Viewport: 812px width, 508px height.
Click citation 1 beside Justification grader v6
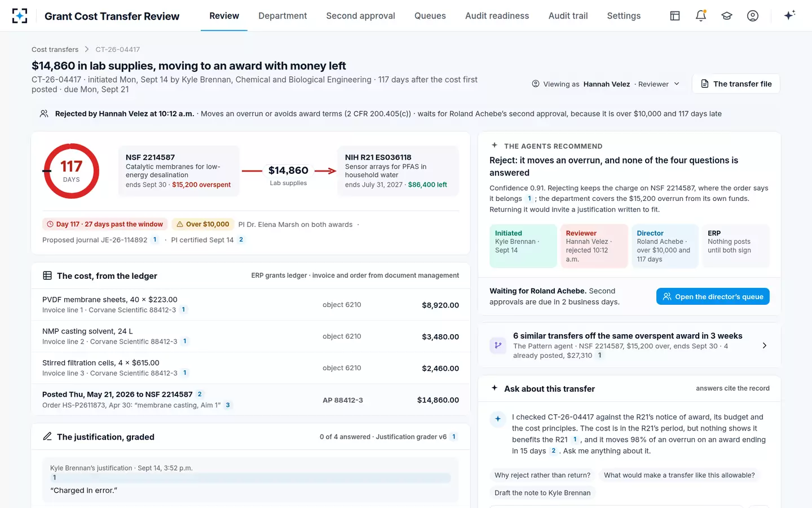pos(454,437)
